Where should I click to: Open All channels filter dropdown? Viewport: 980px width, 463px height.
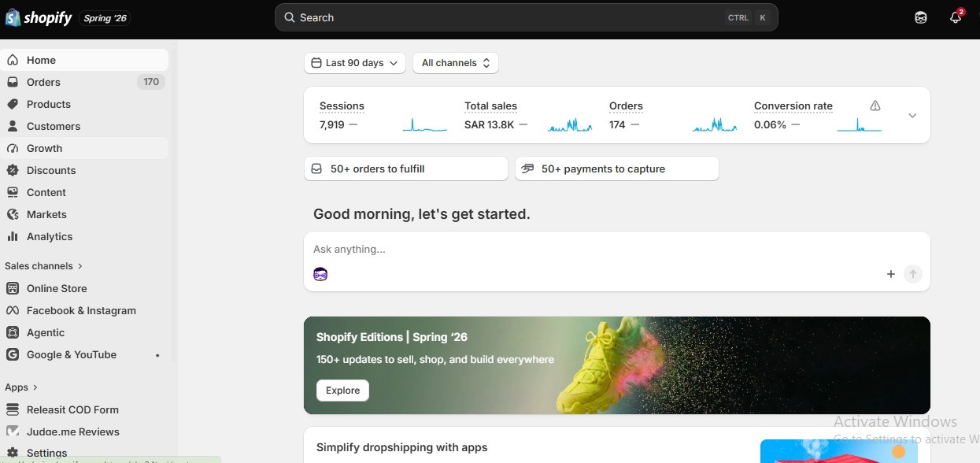pos(456,63)
